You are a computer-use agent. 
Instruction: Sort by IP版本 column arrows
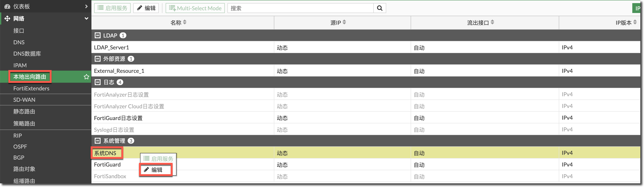[635, 22]
